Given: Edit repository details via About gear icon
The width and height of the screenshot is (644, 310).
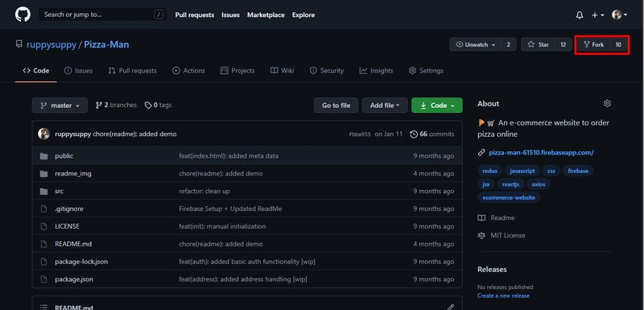Looking at the screenshot, I should click(x=607, y=104).
